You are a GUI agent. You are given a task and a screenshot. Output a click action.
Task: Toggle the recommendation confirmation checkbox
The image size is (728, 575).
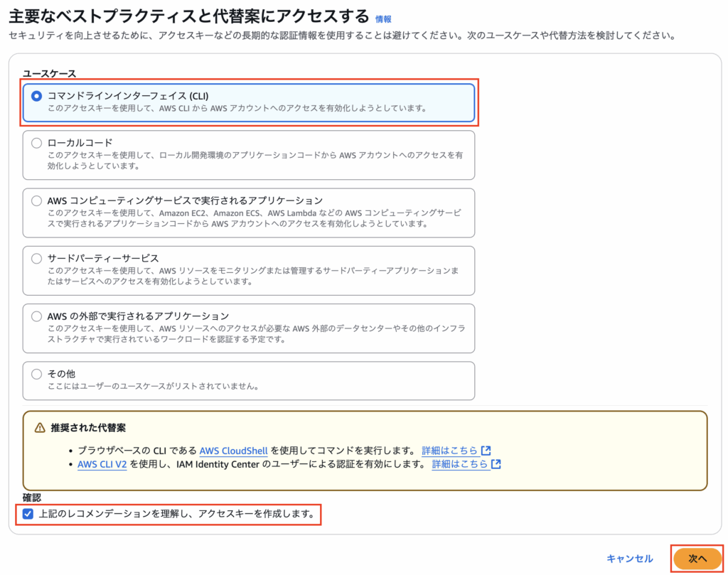(x=28, y=514)
